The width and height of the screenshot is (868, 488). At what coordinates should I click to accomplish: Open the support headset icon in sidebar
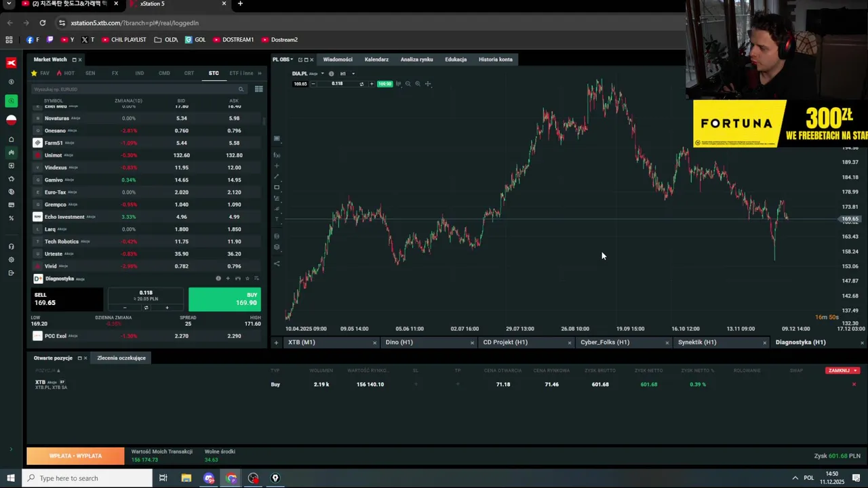point(11,247)
